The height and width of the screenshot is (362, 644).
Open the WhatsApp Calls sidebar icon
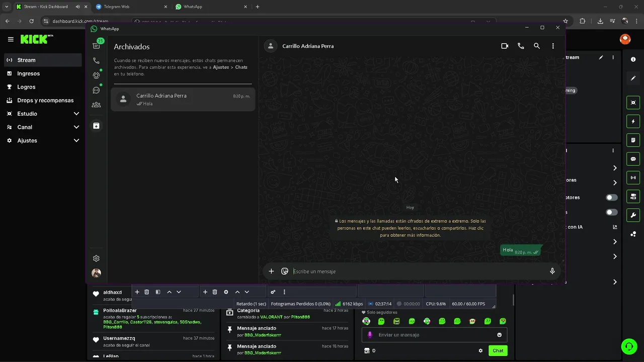coord(96,61)
